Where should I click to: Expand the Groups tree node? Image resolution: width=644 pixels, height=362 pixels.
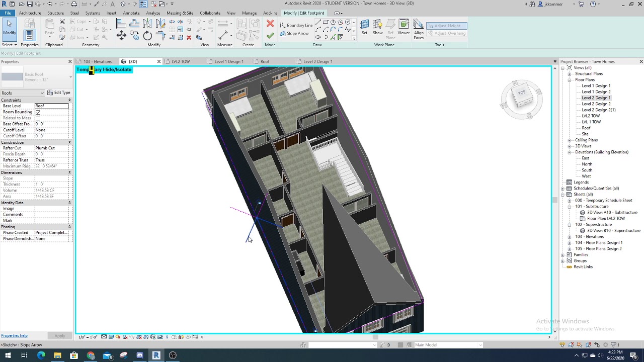(x=563, y=261)
